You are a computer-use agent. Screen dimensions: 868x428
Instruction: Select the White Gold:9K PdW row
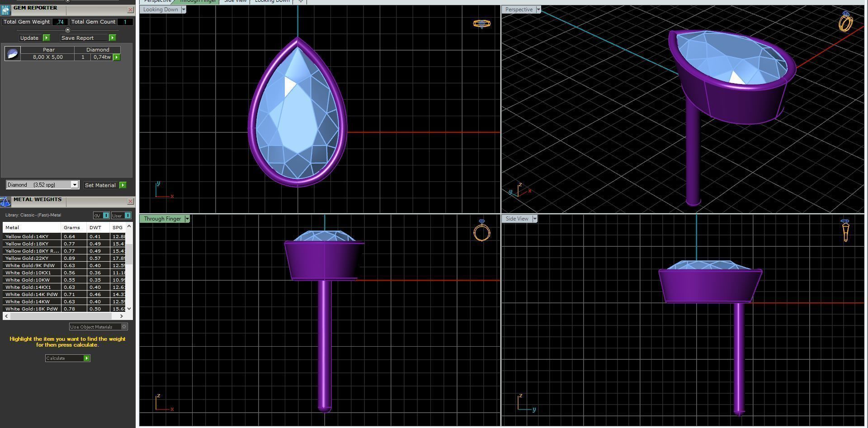tap(64, 265)
